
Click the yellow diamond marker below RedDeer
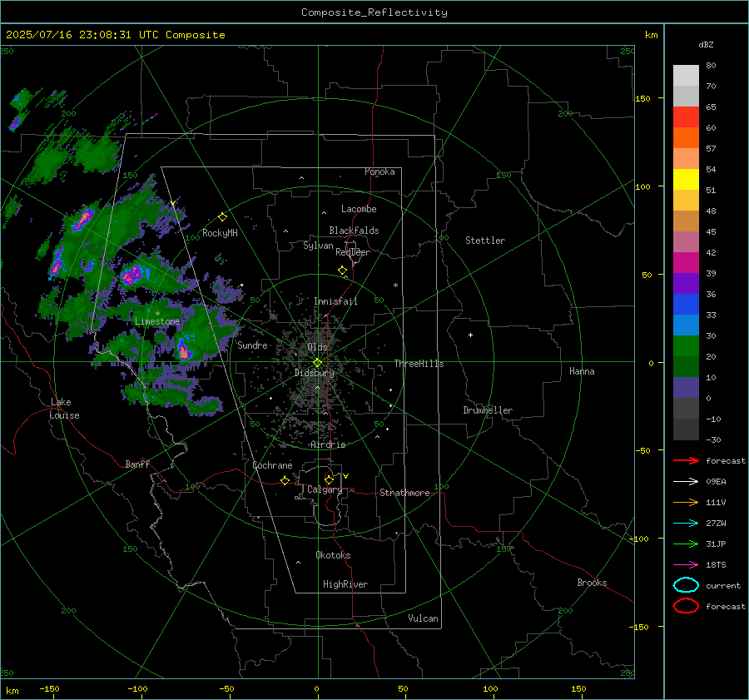point(342,271)
